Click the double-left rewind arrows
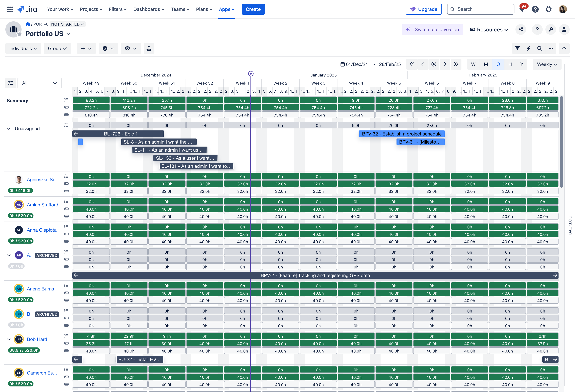 (411, 64)
